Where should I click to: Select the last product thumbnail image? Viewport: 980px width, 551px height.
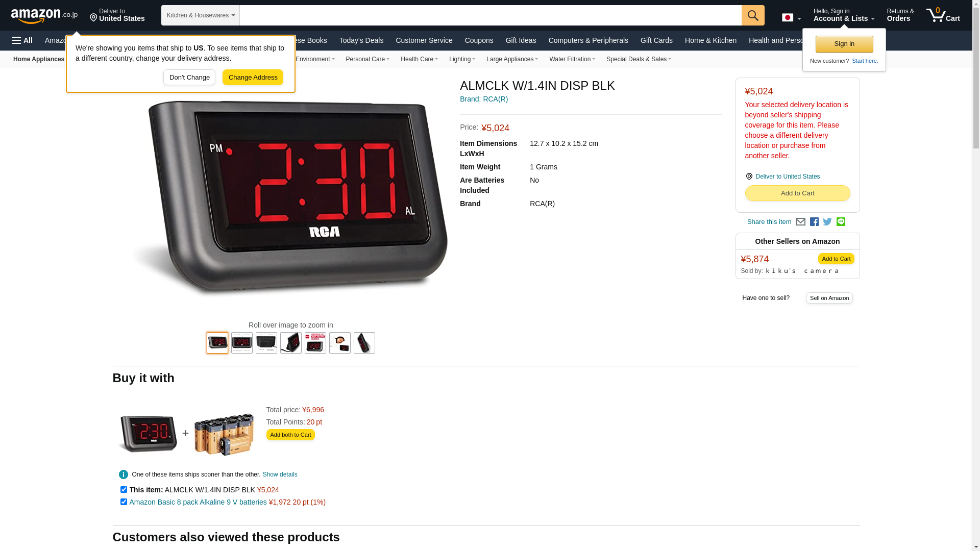point(364,343)
